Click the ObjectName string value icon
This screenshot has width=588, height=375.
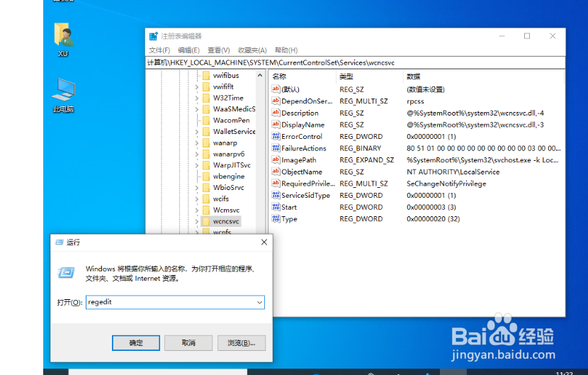click(x=276, y=172)
